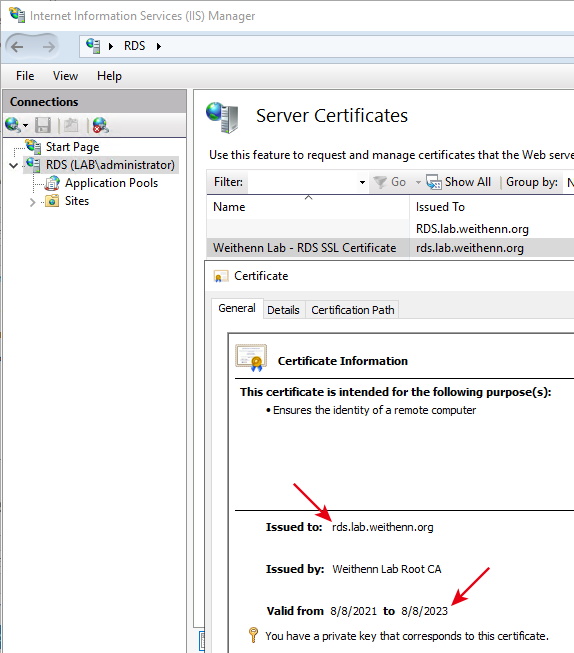Click the Go filter button

[390, 182]
